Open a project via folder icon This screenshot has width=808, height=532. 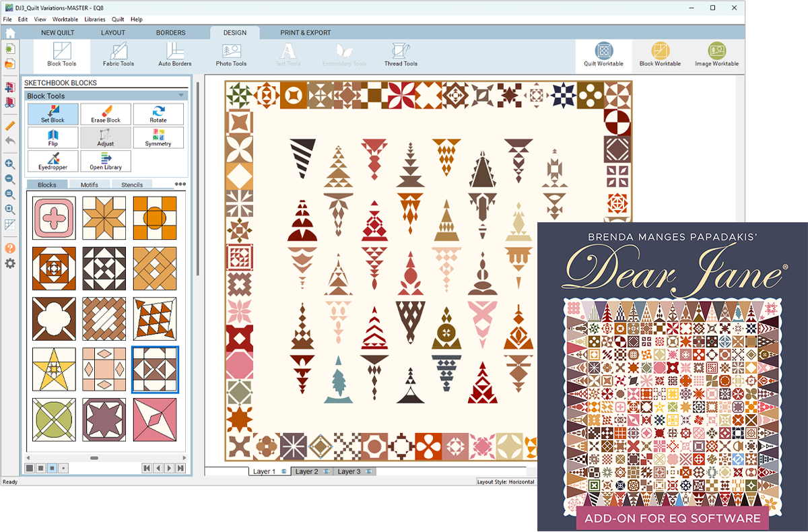tap(10, 65)
